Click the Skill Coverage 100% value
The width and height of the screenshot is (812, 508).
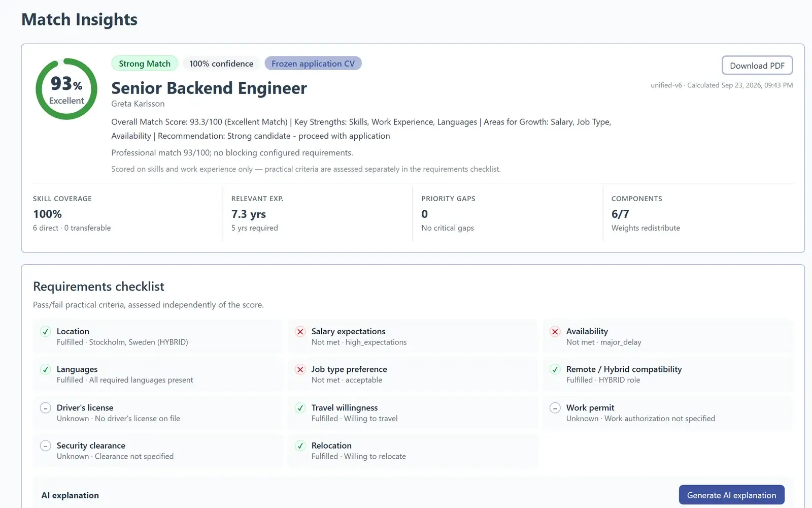[x=48, y=214]
